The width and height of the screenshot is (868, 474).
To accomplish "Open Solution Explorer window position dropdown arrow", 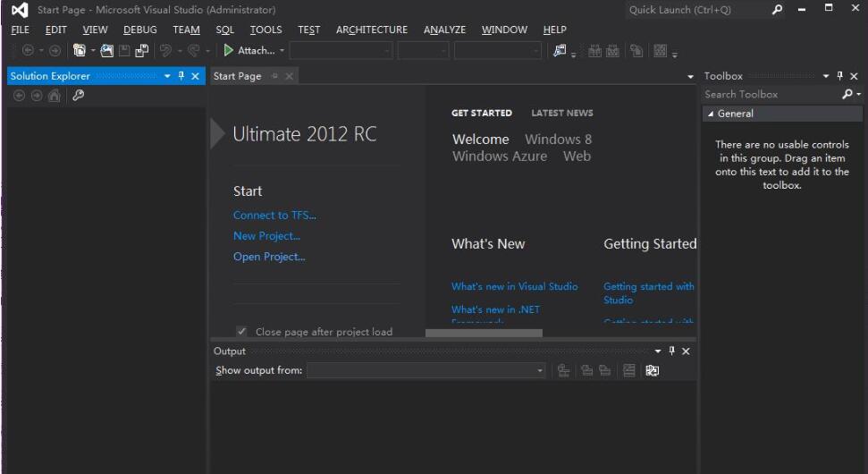I will pyautogui.click(x=167, y=76).
